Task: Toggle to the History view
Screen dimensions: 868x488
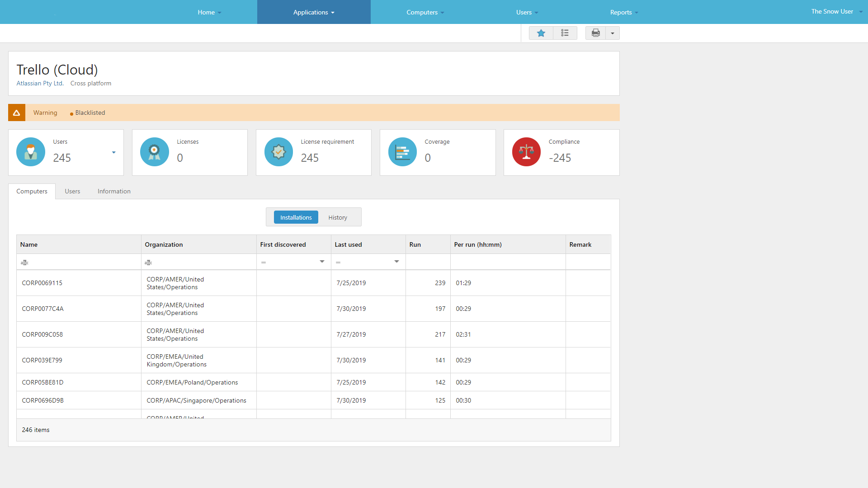Action: coord(338,217)
